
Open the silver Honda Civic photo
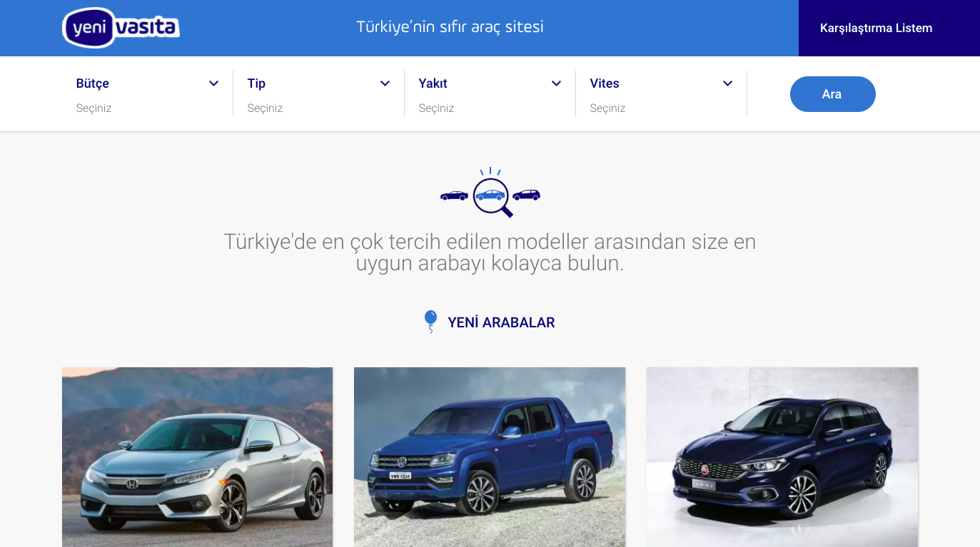click(197, 456)
